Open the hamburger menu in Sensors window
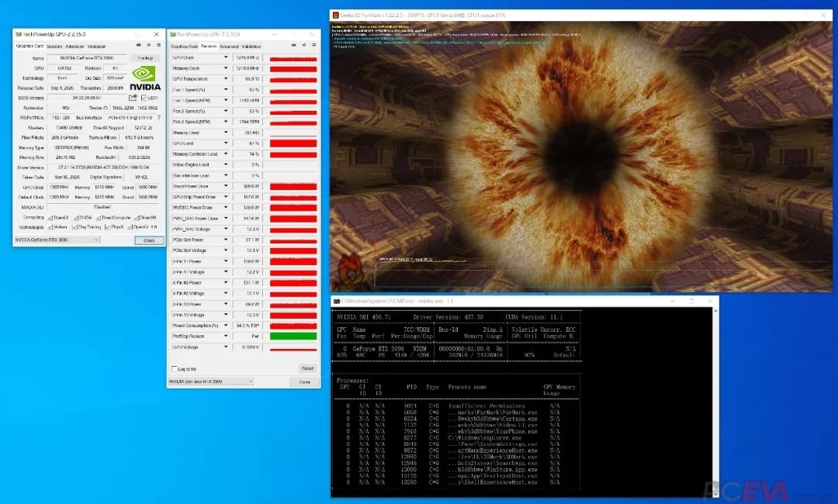Image resolution: width=838 pixels, height=504 pixels. pyautogui.click(x=313, y=46)
